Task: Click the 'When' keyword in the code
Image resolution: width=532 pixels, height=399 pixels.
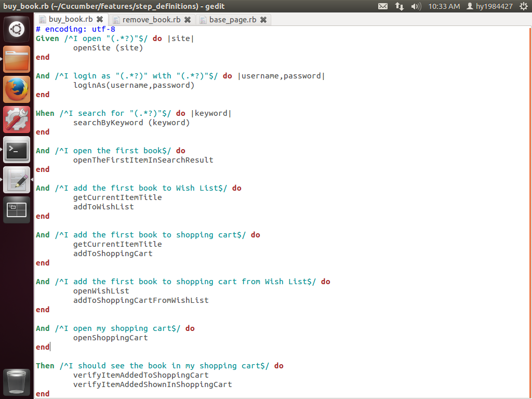Action: (45, 113)
